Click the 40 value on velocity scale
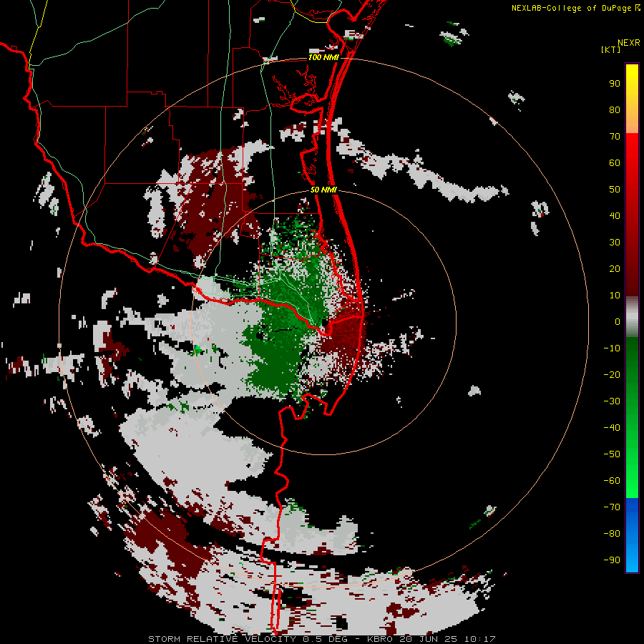 (x=615, y=216)
